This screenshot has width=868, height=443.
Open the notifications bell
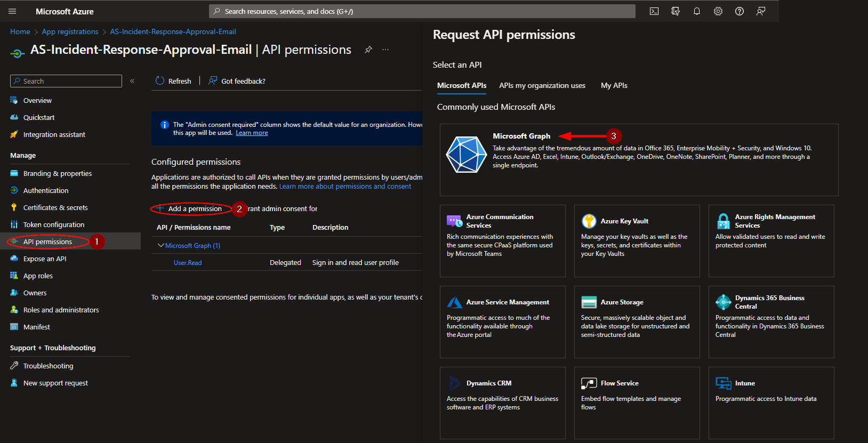pos(697,11)
